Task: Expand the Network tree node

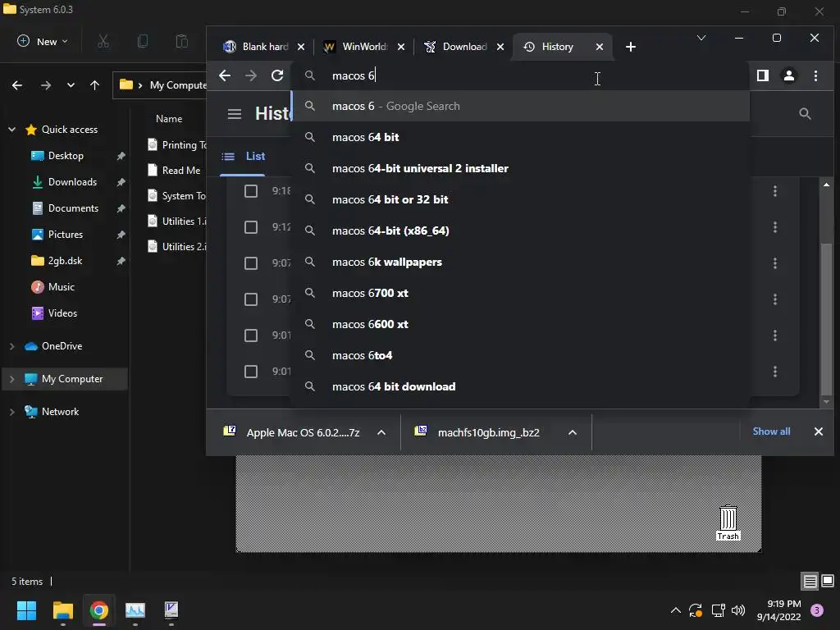Action: tap(11, 412)
